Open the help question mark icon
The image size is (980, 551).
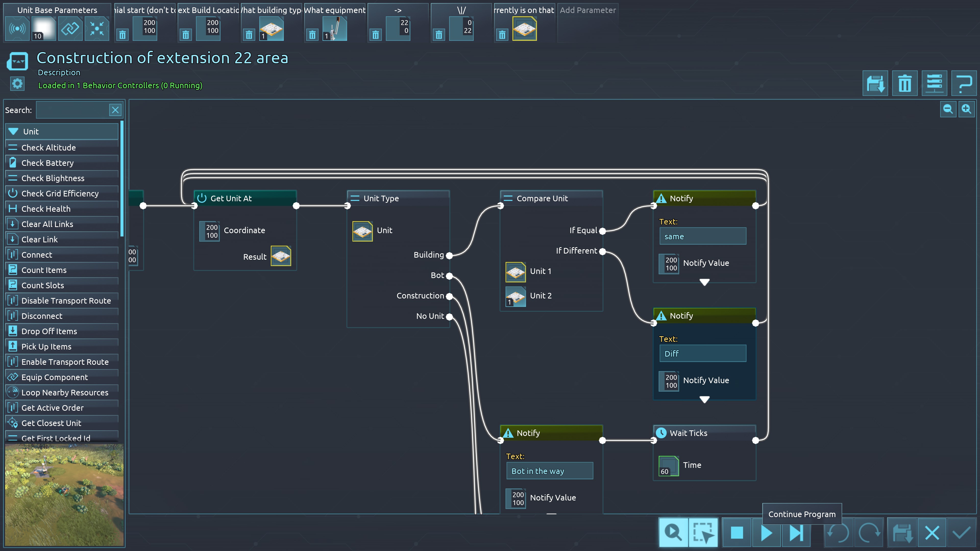tap(964, 83)
